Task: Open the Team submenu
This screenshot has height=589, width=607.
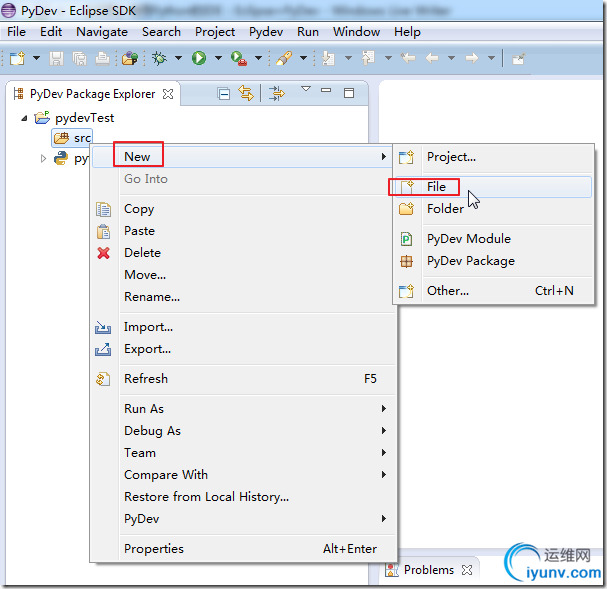Action: 242,453
